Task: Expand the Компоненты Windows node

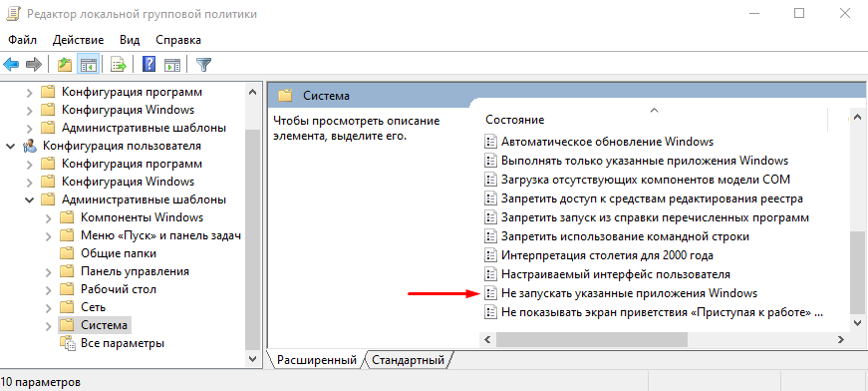Action: (49, 217)
